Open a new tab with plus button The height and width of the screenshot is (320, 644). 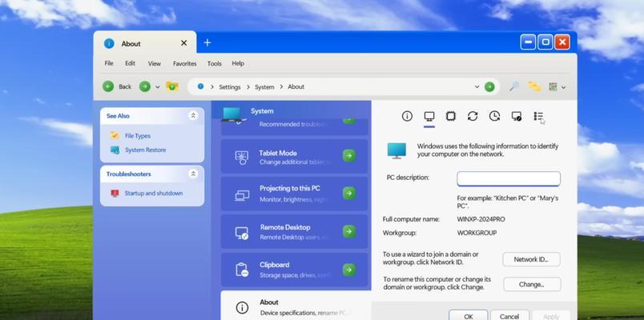207,42
